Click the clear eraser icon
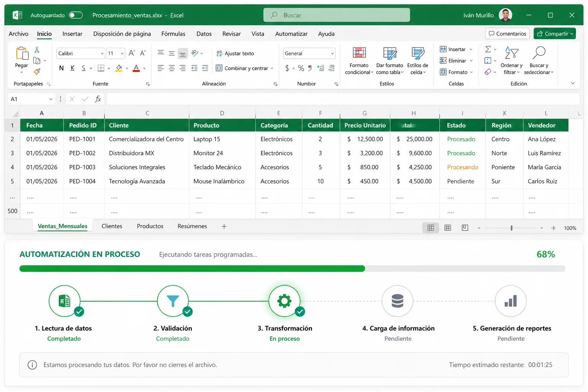Image resolution: width=588 pixels, height=392 pixels. (x=488, y=72)
